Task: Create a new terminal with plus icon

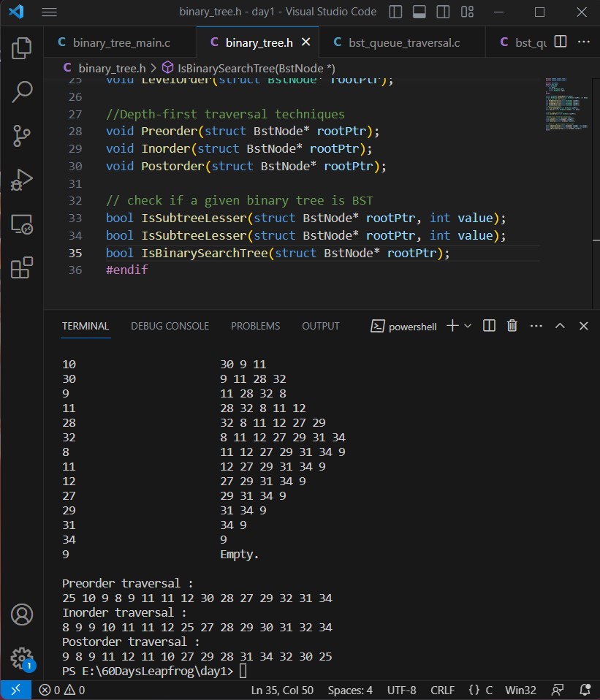Action: click(452, 326)
